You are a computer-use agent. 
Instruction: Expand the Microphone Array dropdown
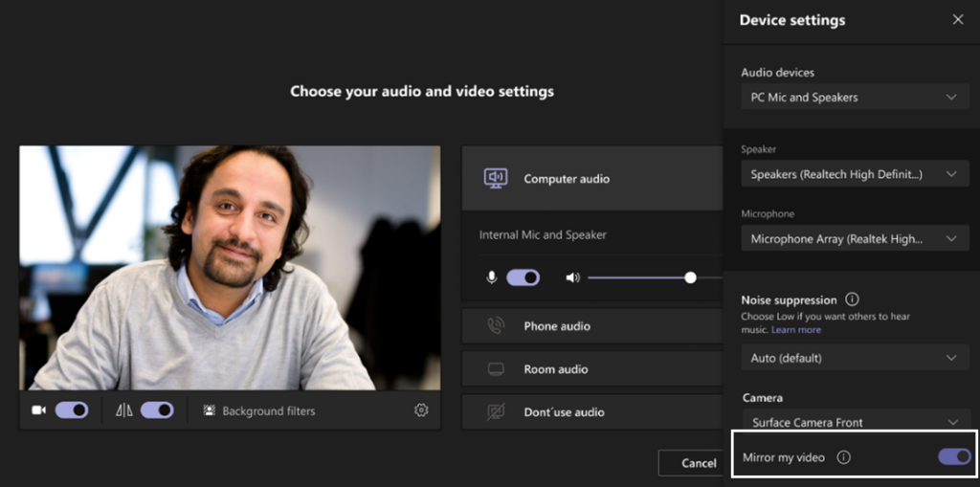coord(854,239)
